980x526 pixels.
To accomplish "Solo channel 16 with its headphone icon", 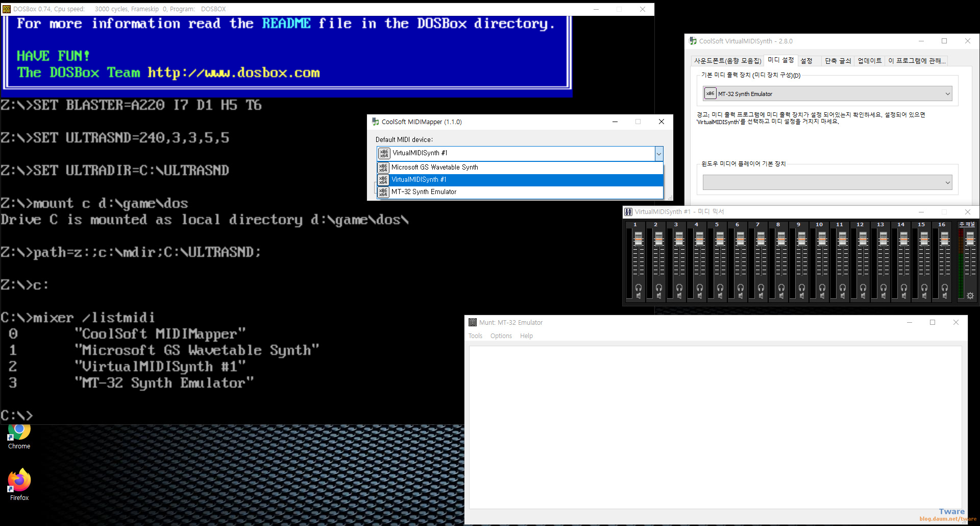I will click(x=945, y=288).
